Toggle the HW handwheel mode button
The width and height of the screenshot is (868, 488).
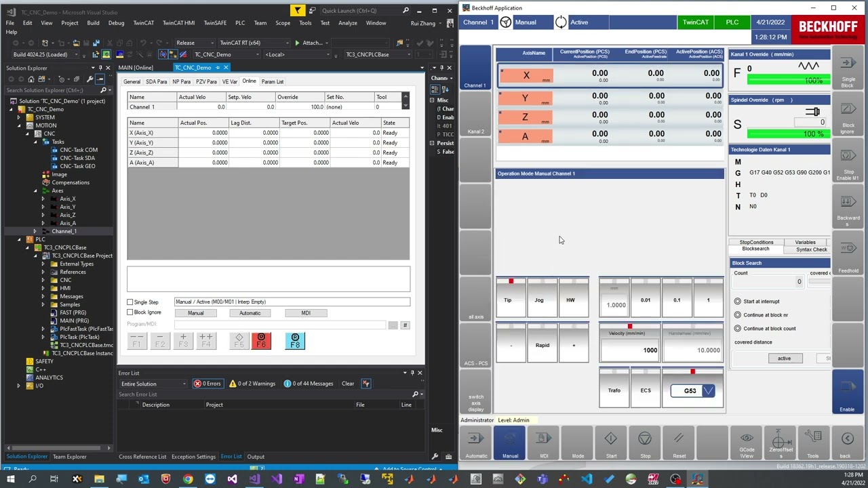click(x=573, y=298)
